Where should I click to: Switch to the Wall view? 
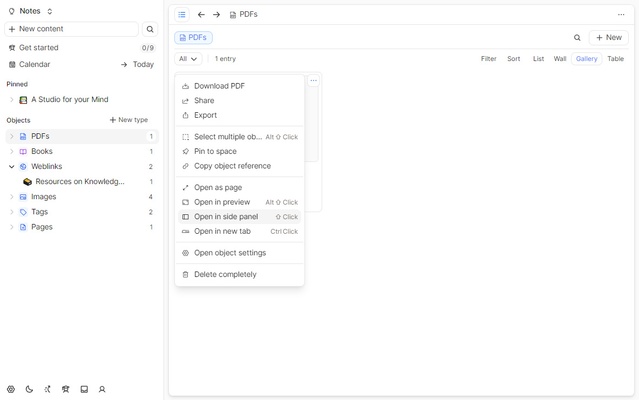[x=560, y=59]
